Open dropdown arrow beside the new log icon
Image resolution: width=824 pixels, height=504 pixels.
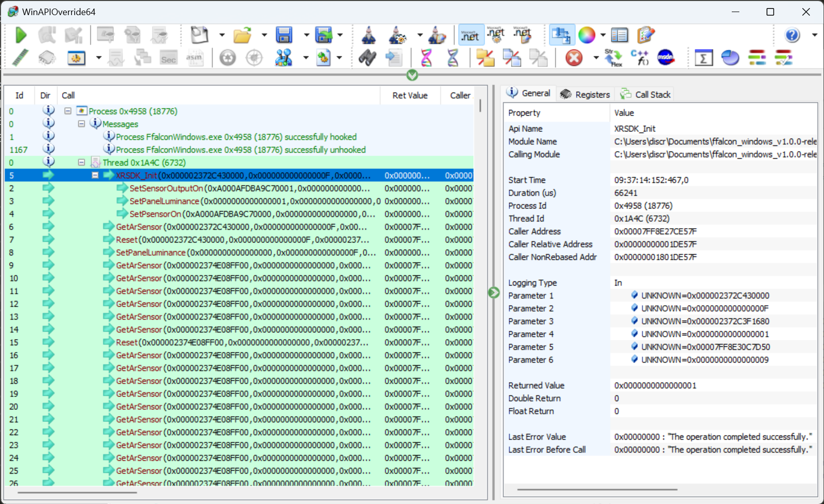221,35
